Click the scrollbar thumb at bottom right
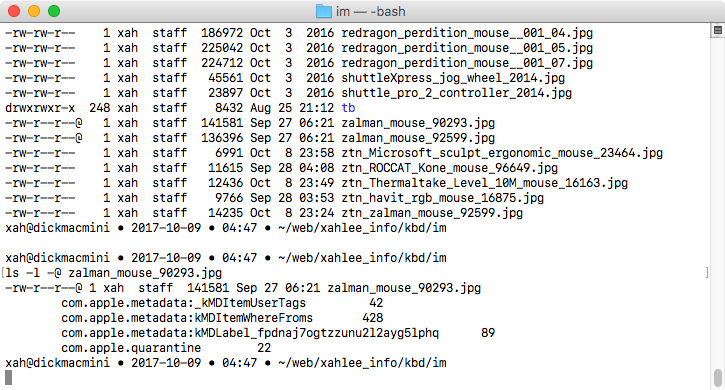This screenshot has width=725, height=390. (718, 378)
